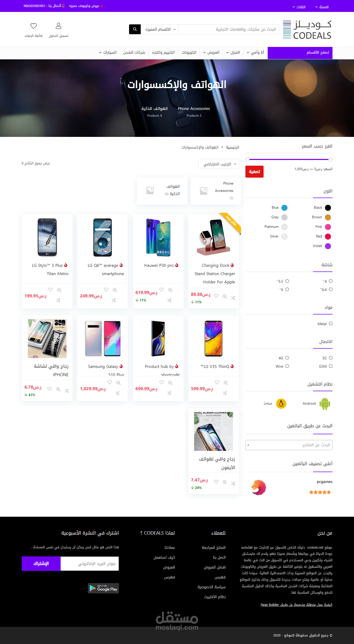
Task: Click the red filter button
Action: pyautogui.click(x=254, y=172)
